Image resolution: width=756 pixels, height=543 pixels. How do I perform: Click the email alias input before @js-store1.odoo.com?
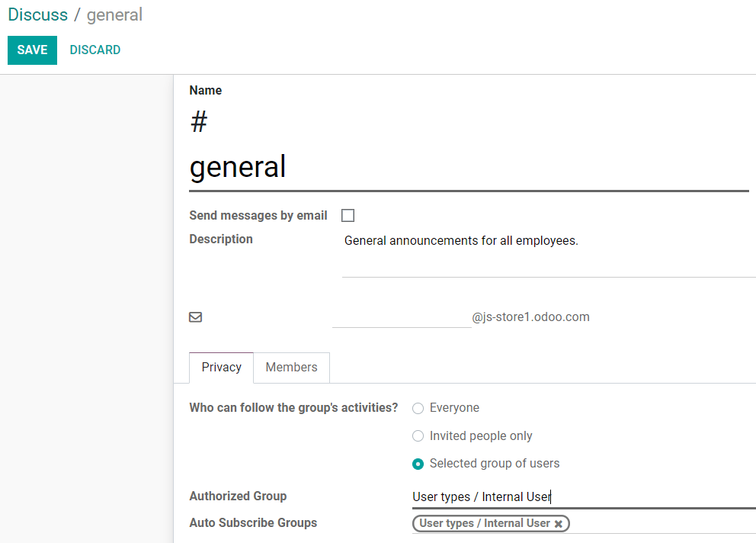[402, 317]
